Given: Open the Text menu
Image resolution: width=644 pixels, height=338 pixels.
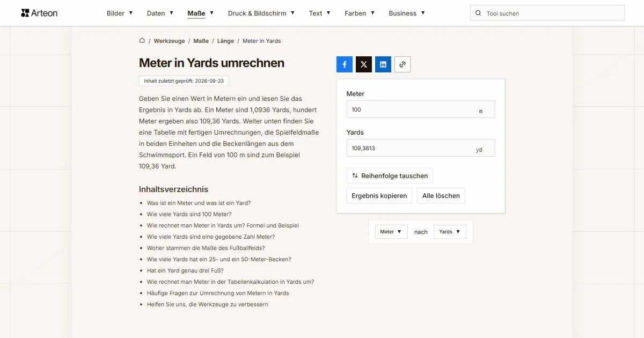Looking at the screenshot, I should (320, 13).
